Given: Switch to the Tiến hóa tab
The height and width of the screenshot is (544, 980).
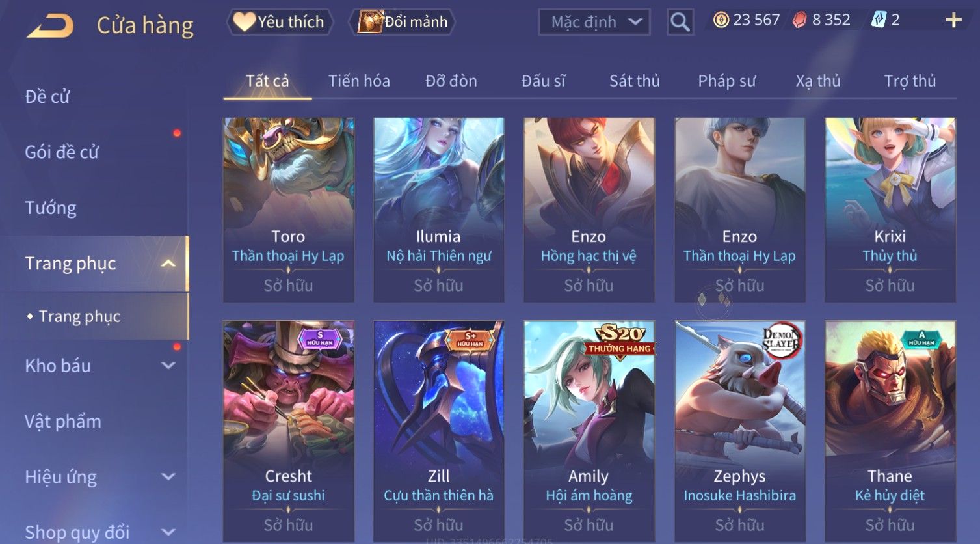Looking at the screenshot, I should point(359,81).
